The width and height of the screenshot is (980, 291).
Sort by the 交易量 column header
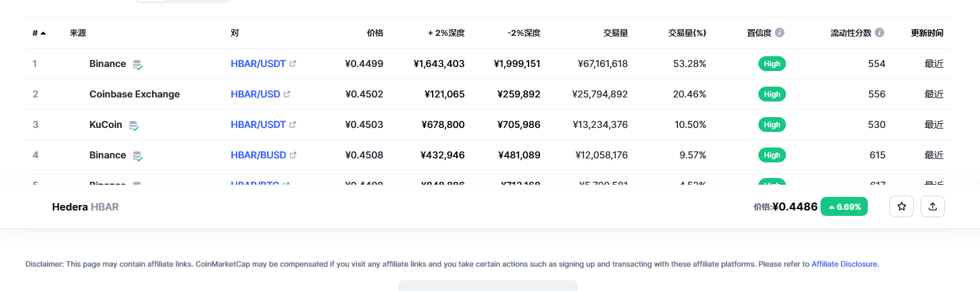coord(616,32)
